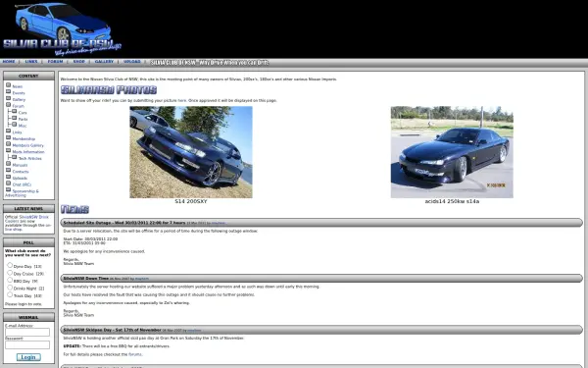Click the SilviaNSW Down Time news heading
The image size is (588, 368).
click(86, 279)
